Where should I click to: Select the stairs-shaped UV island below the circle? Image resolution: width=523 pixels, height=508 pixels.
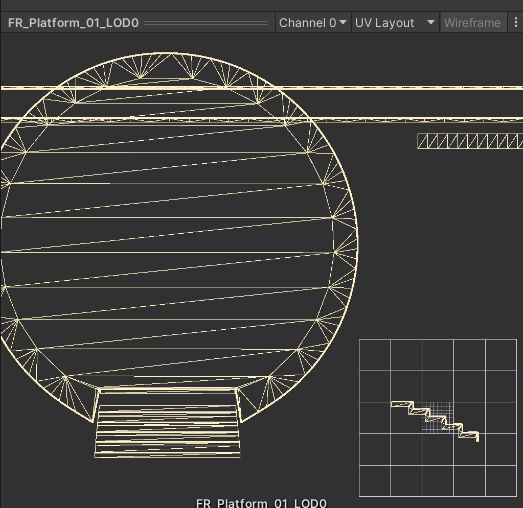tap(167, 422)
